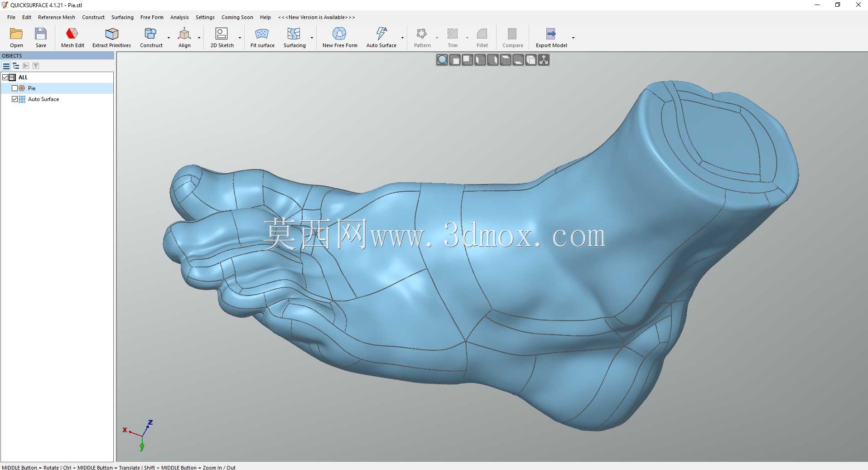Open the Construct dropdown arrow
Viewport: 868px width, 470px height.
[x=169, y=38]
